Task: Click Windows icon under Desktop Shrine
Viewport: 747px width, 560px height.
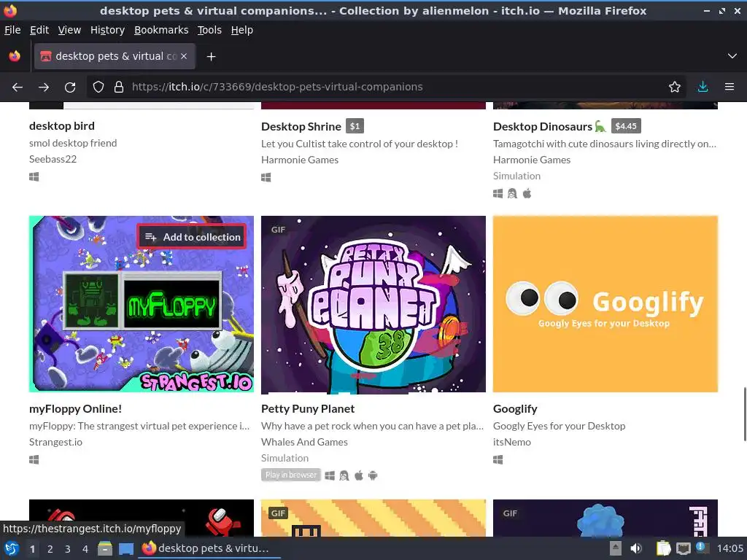Action: (266, 178)
